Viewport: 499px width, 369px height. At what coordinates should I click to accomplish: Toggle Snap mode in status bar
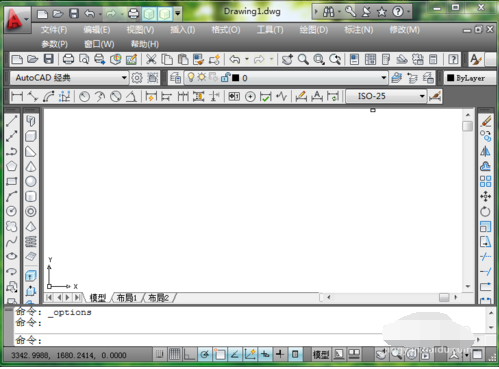[x=160, y=354]
